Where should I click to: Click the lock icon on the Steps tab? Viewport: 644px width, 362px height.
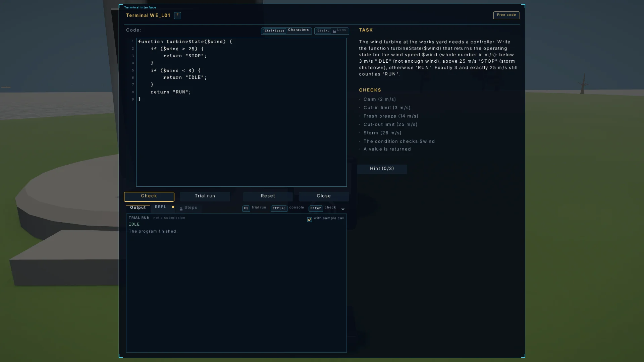pos(181,209)
